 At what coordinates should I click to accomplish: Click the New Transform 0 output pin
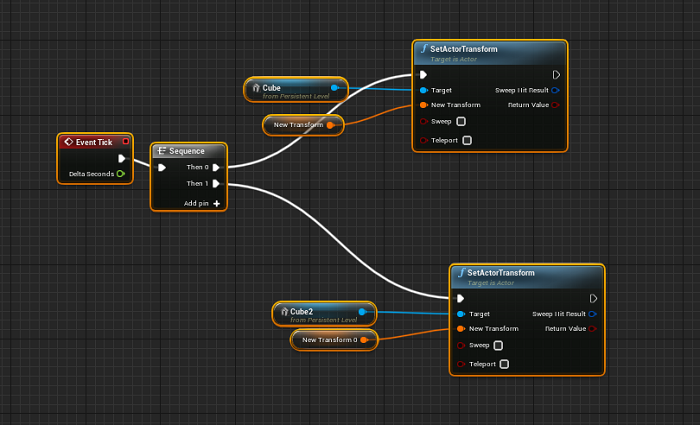pos(364,340)
